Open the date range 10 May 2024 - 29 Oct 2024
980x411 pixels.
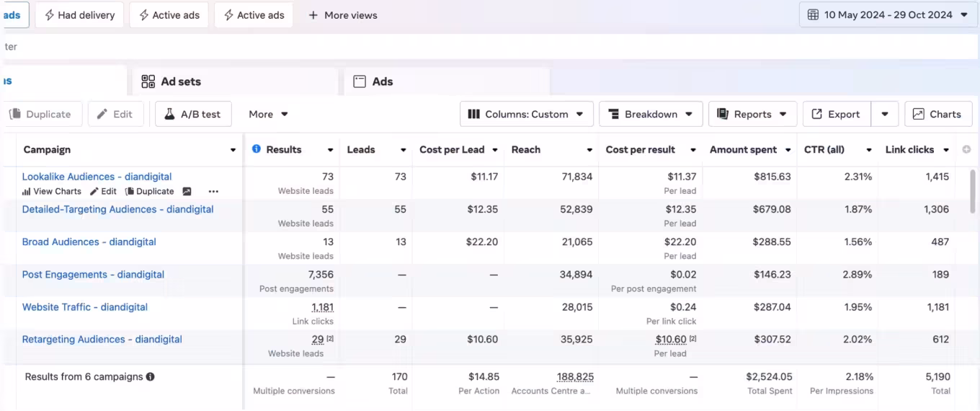tap(888, 14)
